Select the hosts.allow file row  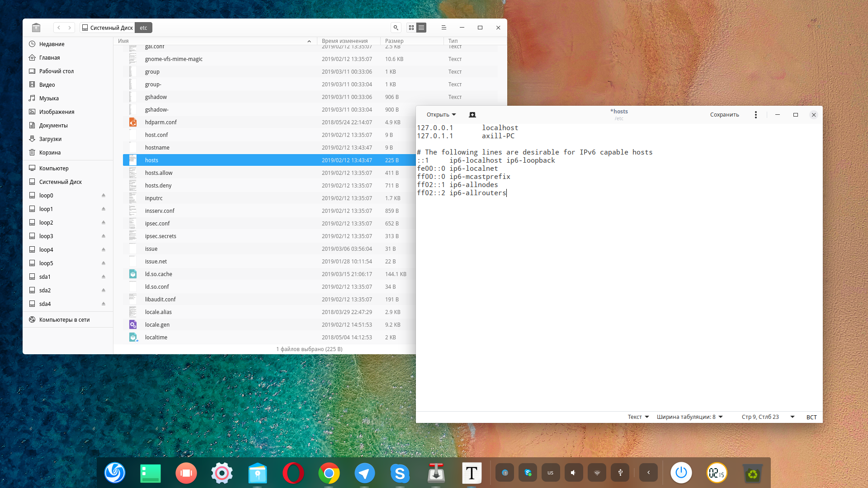tap(159, 173)
